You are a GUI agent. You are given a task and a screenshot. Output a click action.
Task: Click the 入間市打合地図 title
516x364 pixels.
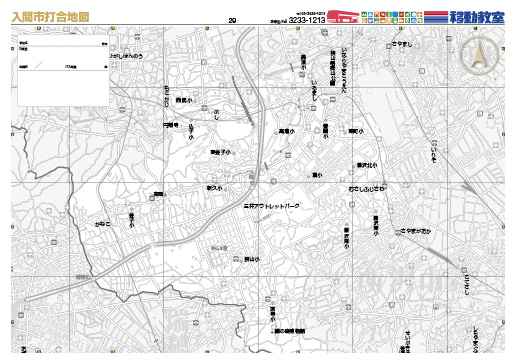pos(51,17)
